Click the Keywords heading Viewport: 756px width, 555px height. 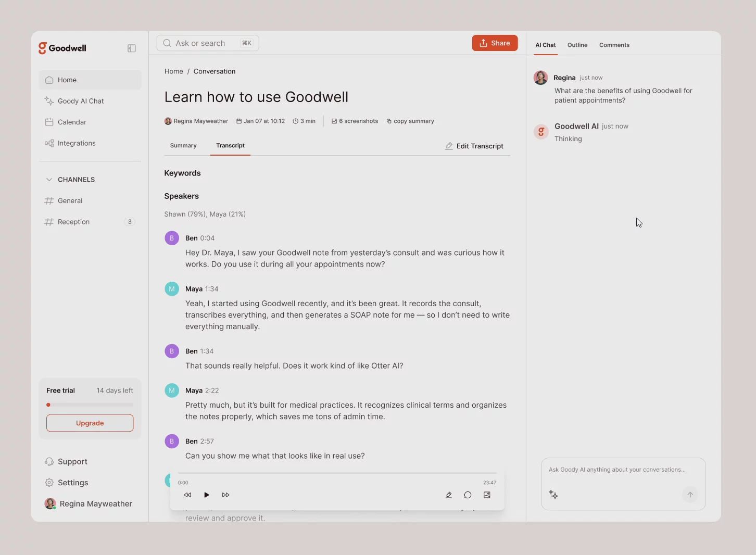pyautogui.click(x=182, y=173)
